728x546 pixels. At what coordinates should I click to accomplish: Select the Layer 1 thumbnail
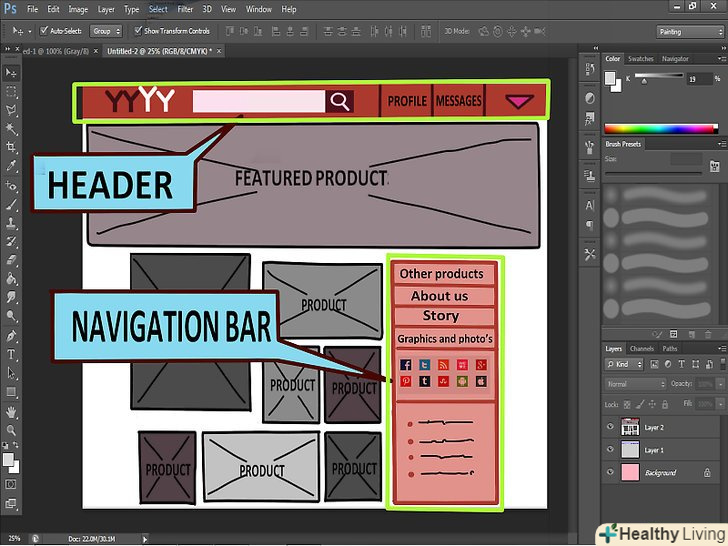[631, 450]
